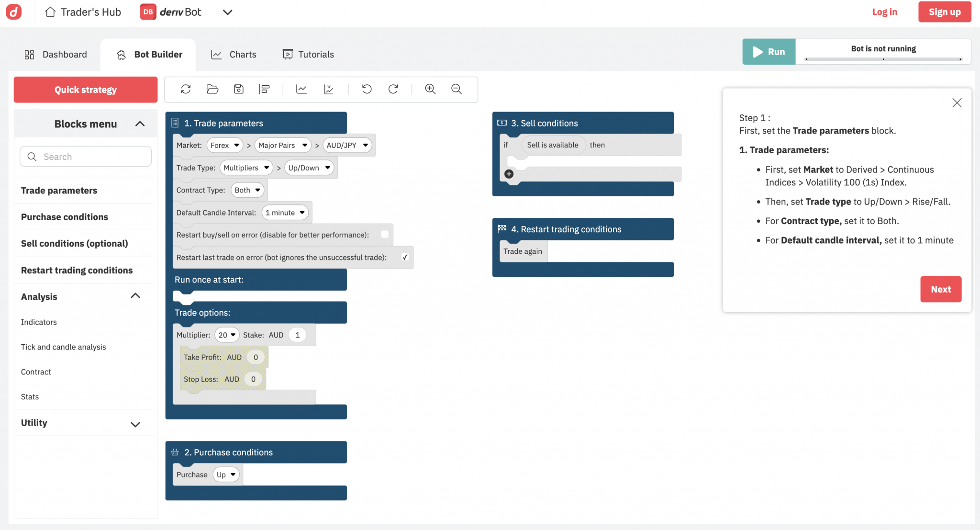Viewport: 980px width, 530px height.
Task: Collapse the Analysis section chevron
Action: [x=135, y=296]
